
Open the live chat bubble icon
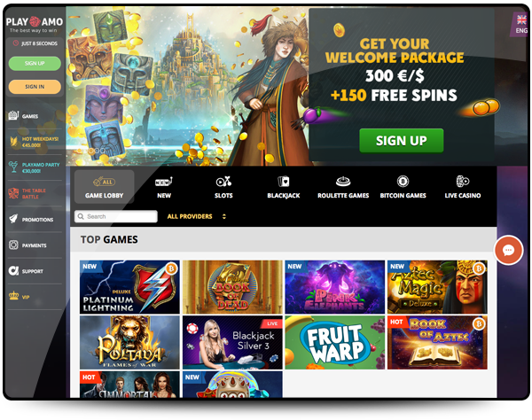coord(508,251)
